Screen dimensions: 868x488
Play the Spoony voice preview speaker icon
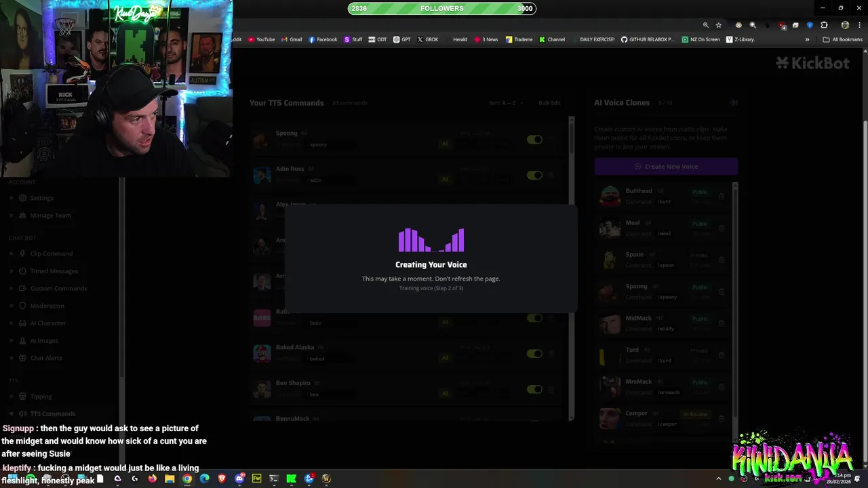304,134
